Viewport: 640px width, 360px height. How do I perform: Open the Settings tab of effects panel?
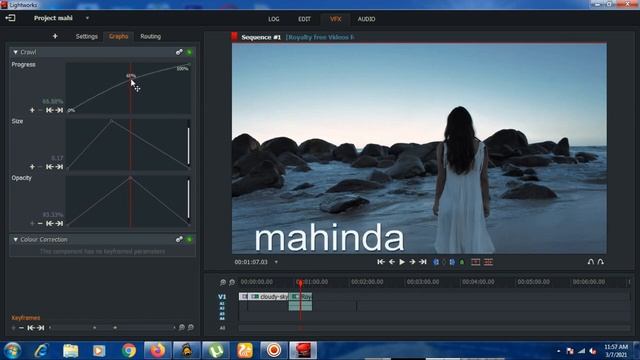(x=87, y=36)
